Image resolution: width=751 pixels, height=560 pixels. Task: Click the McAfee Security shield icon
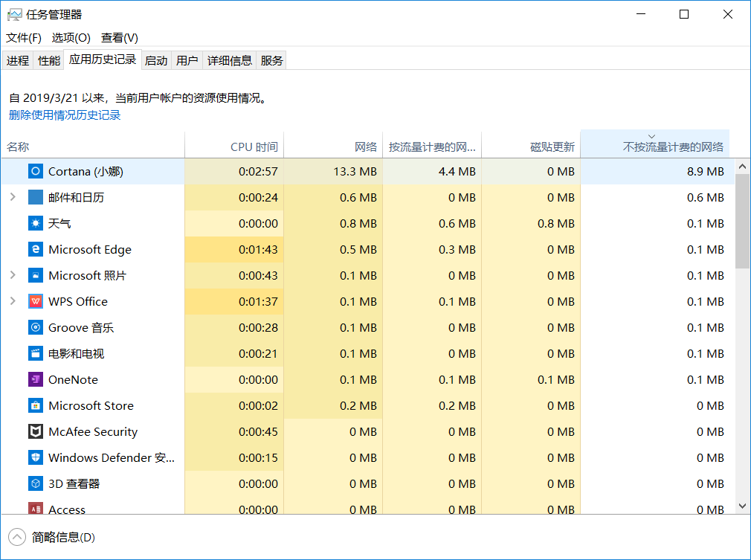coord(36,431)
